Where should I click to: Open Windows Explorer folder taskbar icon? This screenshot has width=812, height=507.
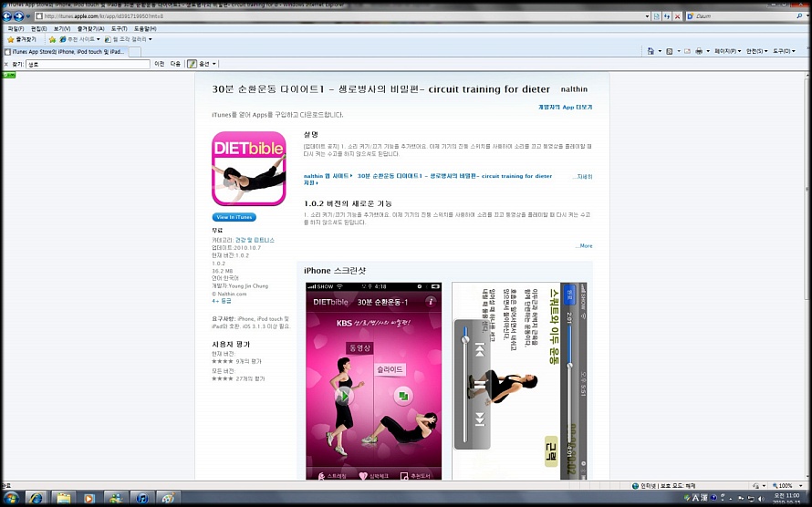pos(64,498)
